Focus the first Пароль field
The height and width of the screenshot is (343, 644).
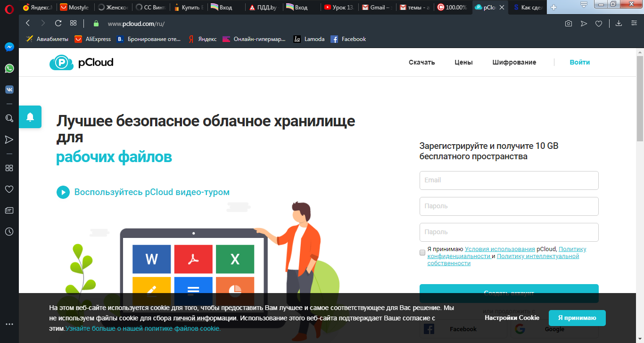coord(509,206)
